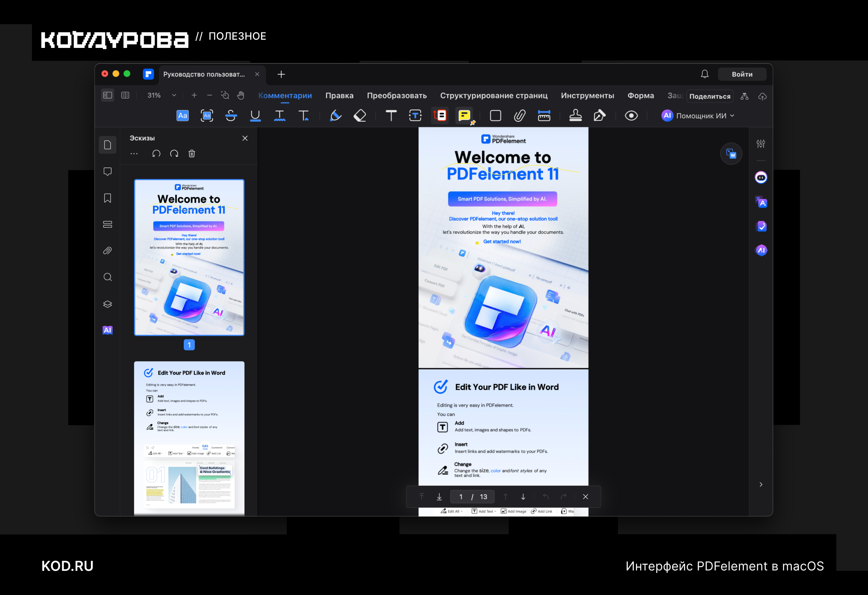
Task: Choose the rectangle shape tool
Action: (x=495, y=116)
